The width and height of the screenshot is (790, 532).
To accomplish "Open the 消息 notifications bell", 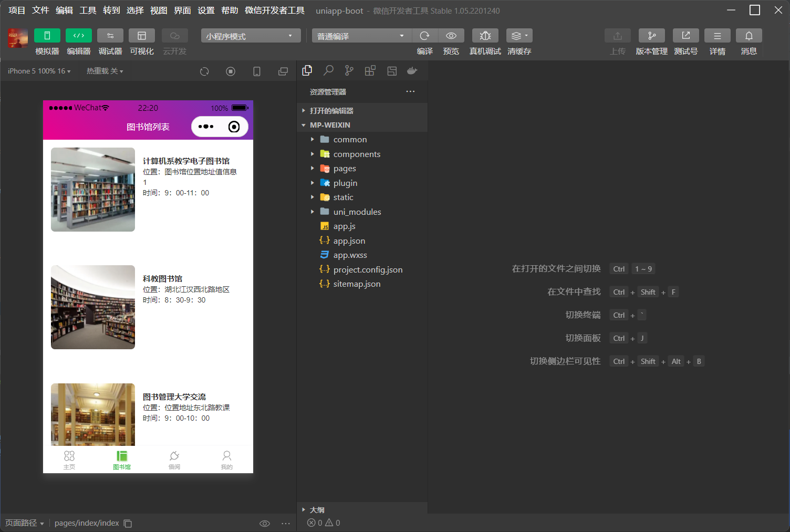I will tap(749, 36).
